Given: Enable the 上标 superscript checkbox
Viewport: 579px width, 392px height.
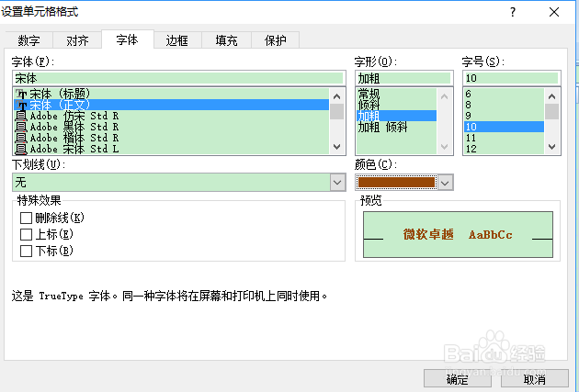Looking at the screenshot, I should coord(26,234).
